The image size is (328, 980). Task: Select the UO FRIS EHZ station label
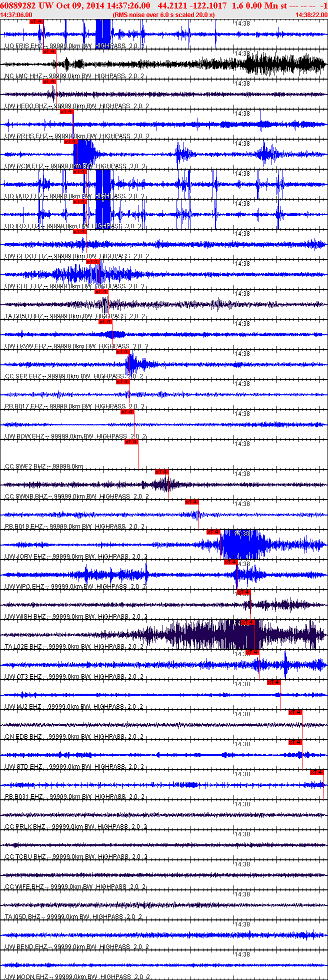tap(75, 46)
